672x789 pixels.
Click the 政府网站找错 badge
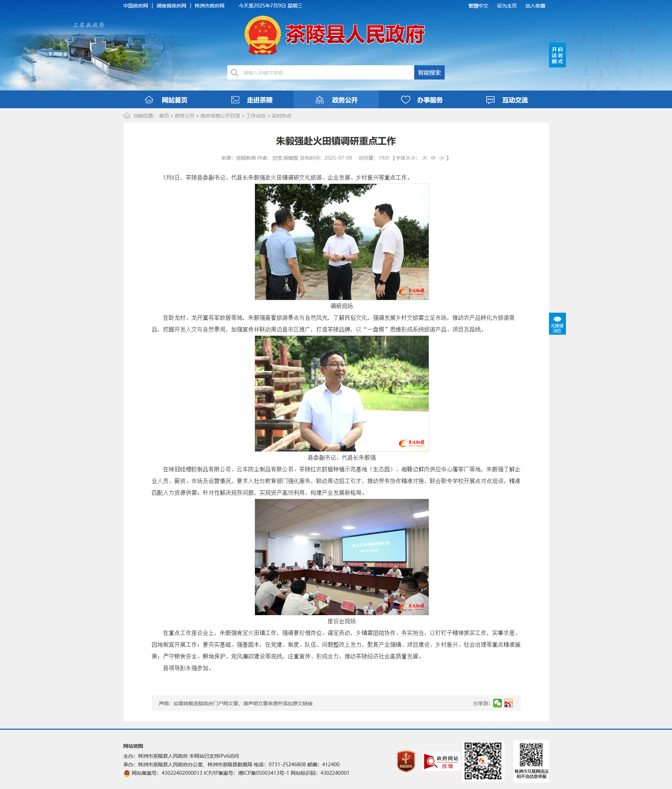pyautogui.click(x=441, y=762)
